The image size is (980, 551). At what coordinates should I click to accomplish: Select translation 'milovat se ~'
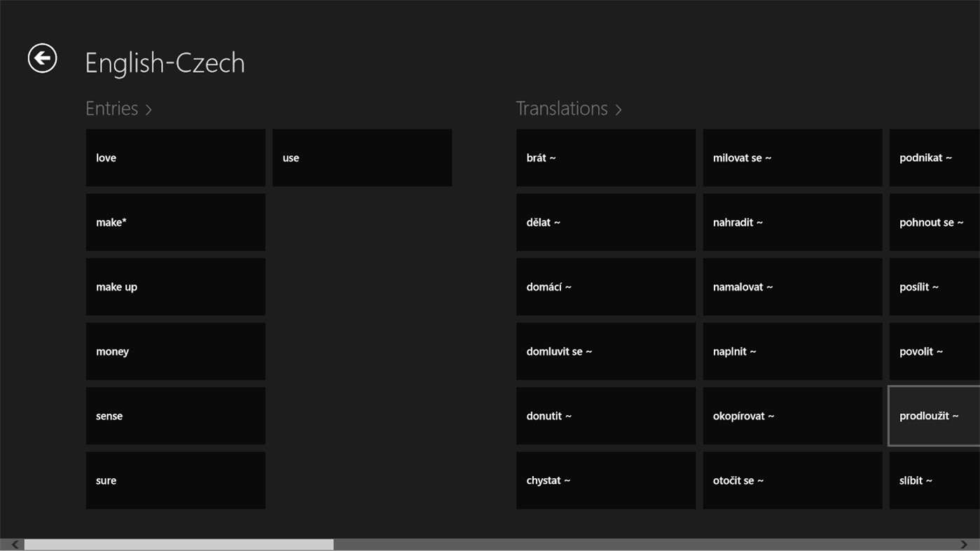coord(792,158)
